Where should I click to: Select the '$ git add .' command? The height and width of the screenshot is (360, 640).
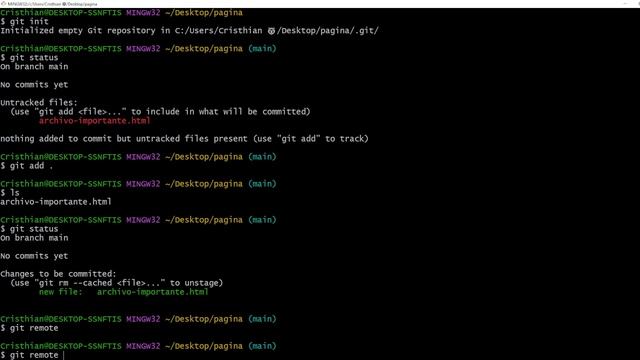click(x=27, y=166)
